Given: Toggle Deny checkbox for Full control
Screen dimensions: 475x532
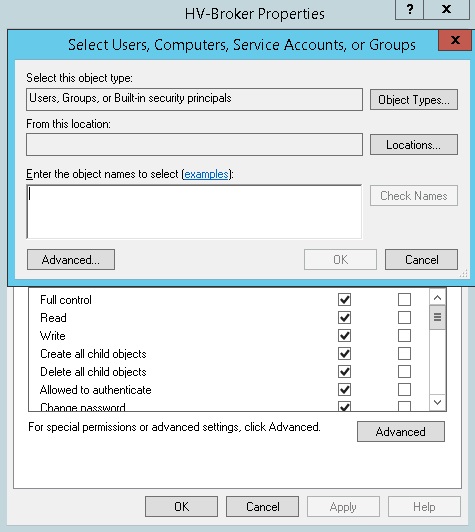Looking at the screenshot, I should click(404, 300).
